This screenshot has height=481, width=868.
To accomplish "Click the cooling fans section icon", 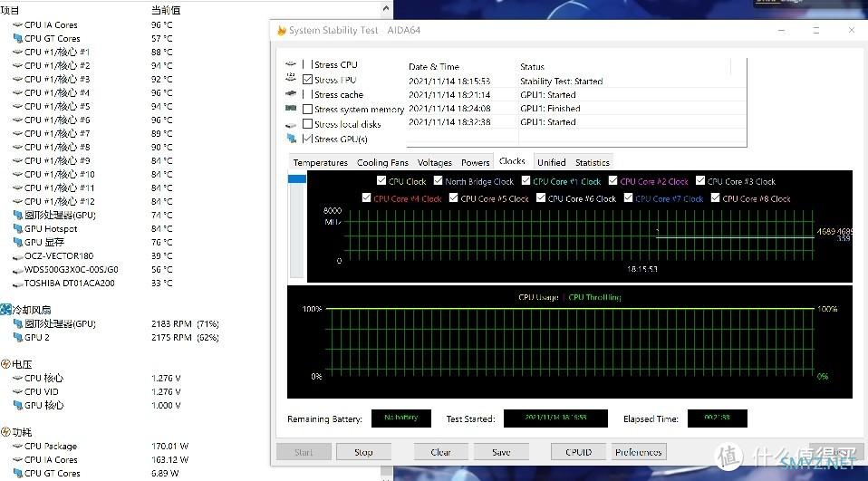I will coord(5,310).
